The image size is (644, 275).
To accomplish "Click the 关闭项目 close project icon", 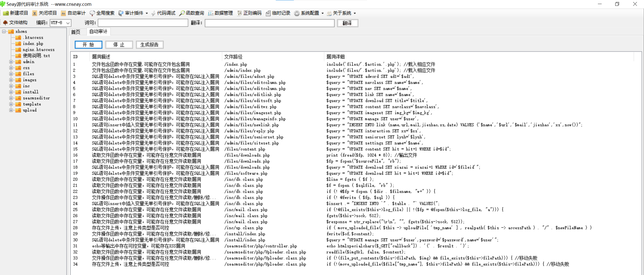I will pyautogui.click(x=35, y=13).
